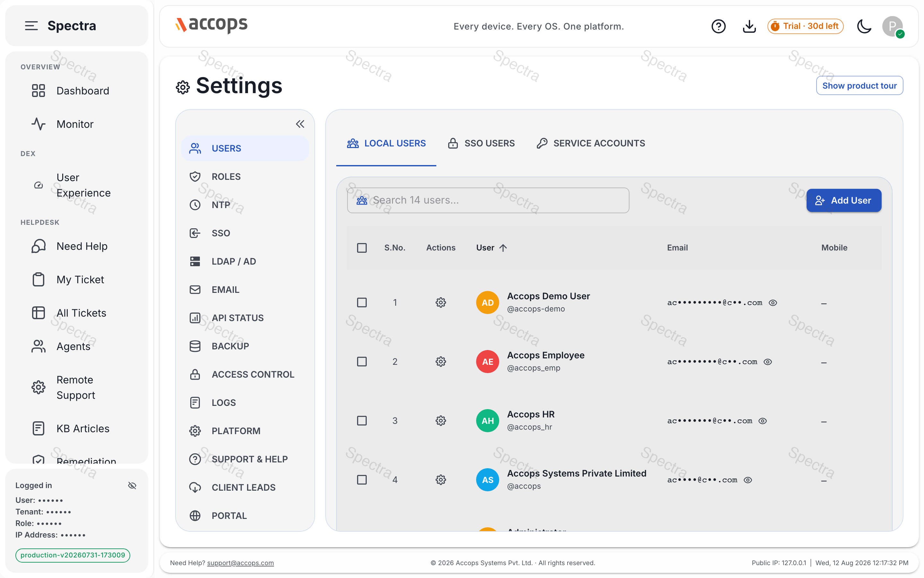Open SSO settings section

[x=245, y=233]
